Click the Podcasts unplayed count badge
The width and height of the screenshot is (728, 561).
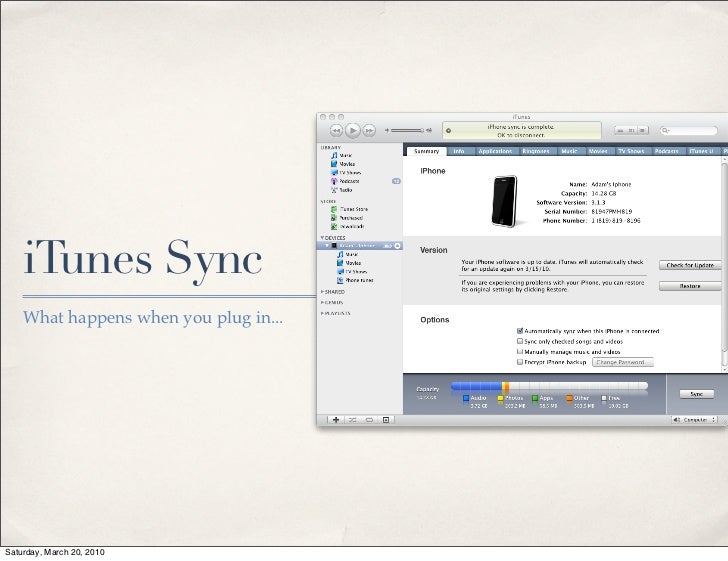[396, 181]
